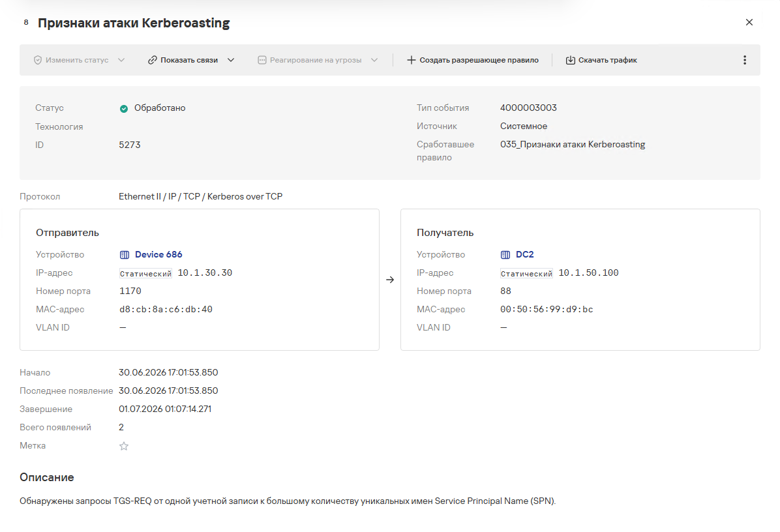Close the Kerberoasting event details panel
This screenshot has height=532, width=780.
(x=749, y=22)
